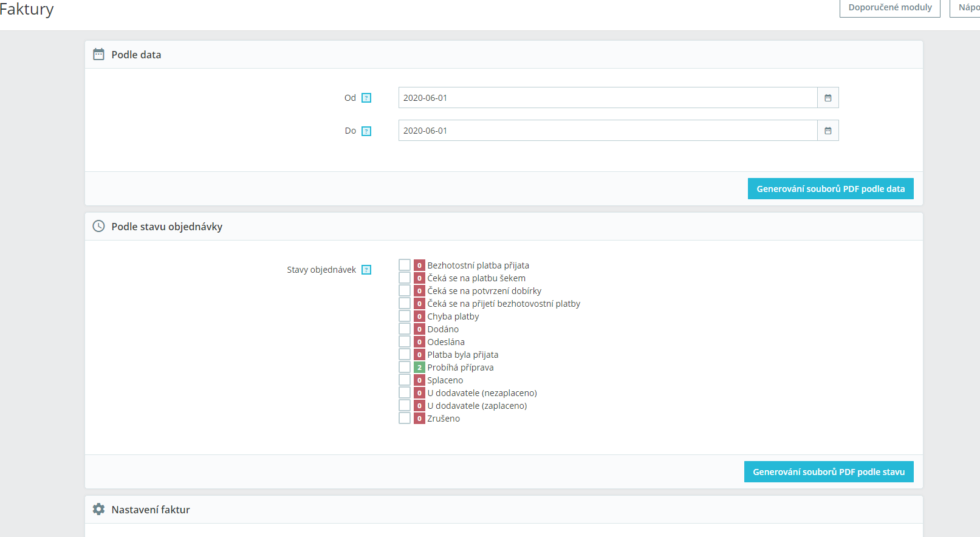Click the Dodáno status label

click(443, 329)
